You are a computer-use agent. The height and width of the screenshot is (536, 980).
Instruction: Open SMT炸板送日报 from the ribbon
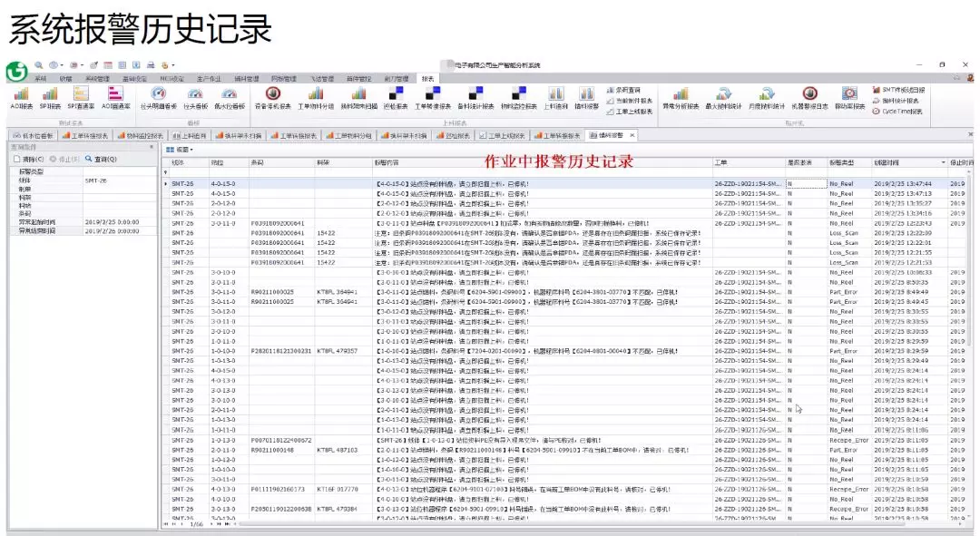point(903,90)
